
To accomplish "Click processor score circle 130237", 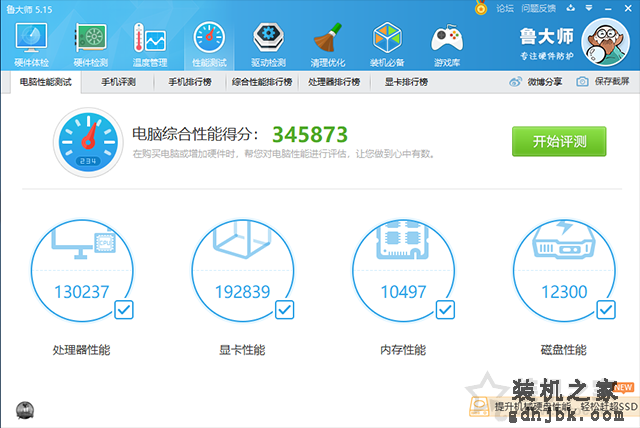I will point(82,271).
